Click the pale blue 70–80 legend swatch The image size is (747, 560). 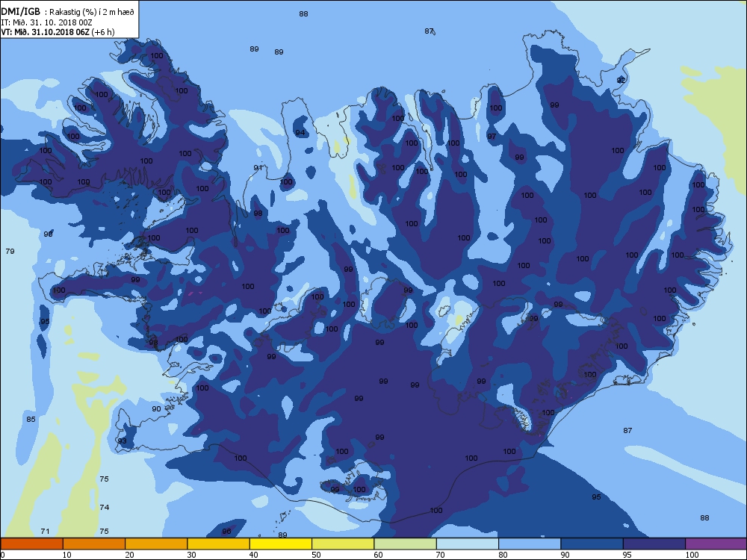pos(468,544)
